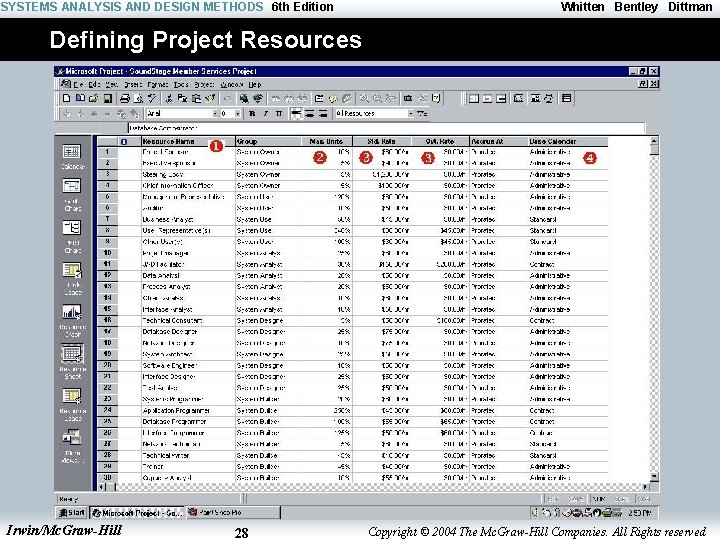
Task: Open Task Usage view in View Bar
Action: pos(72,279)
